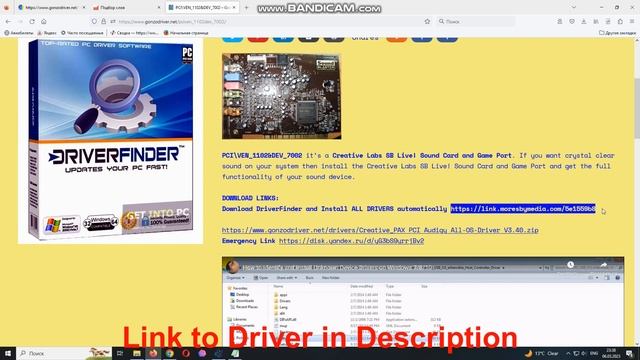Click the site security padlock icon

pyautogui.click(x=104, y=21)
